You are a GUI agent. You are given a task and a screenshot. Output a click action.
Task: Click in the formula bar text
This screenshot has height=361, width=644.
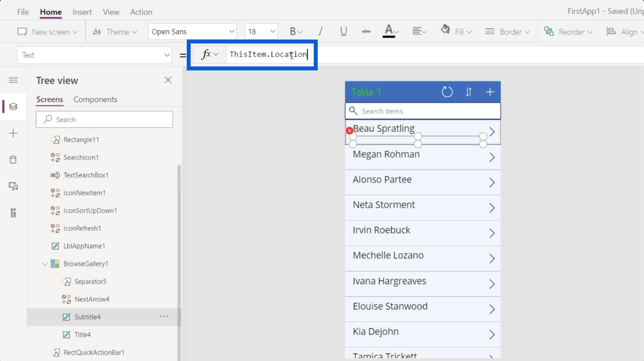[268, 54]
